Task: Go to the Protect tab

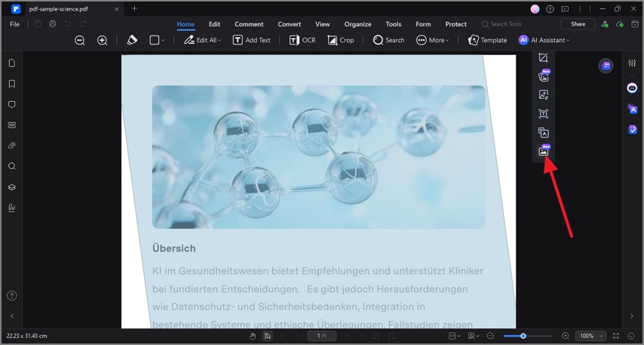Action: tap(456, 24)
